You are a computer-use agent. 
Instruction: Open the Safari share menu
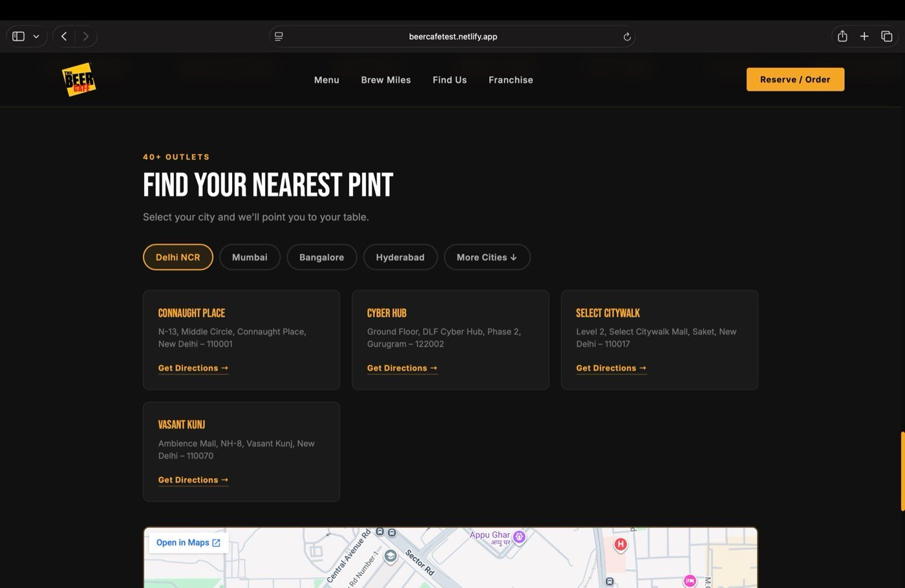point(842,36)
